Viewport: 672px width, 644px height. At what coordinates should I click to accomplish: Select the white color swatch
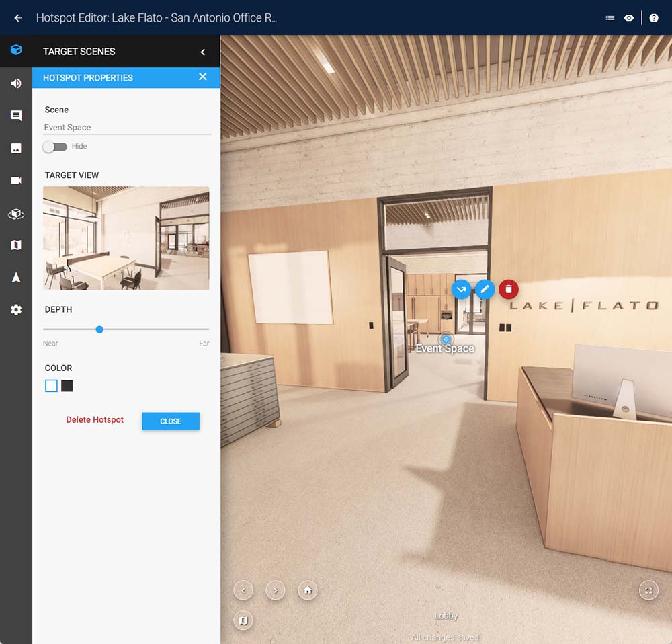pyautogui.click(x=52, y=386)
